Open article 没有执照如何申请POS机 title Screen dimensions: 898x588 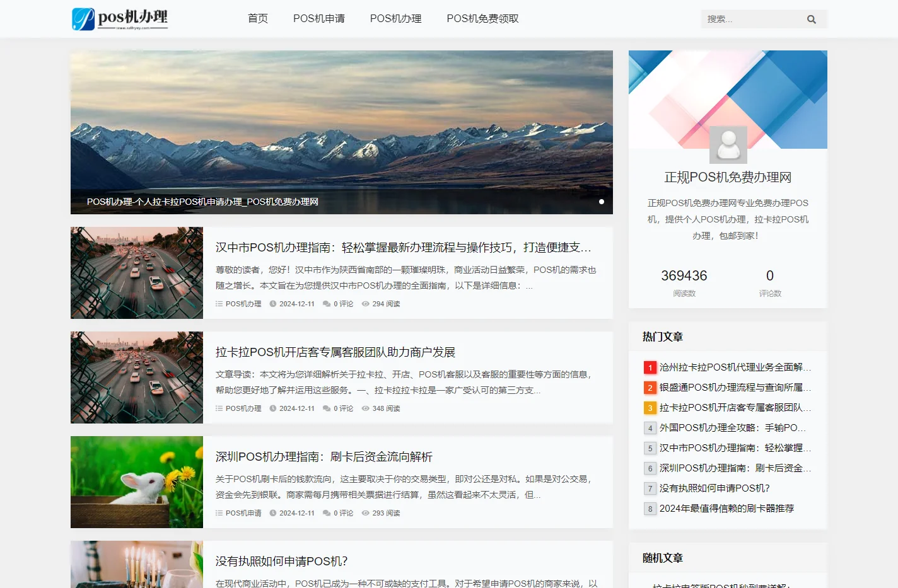(282, 561)
